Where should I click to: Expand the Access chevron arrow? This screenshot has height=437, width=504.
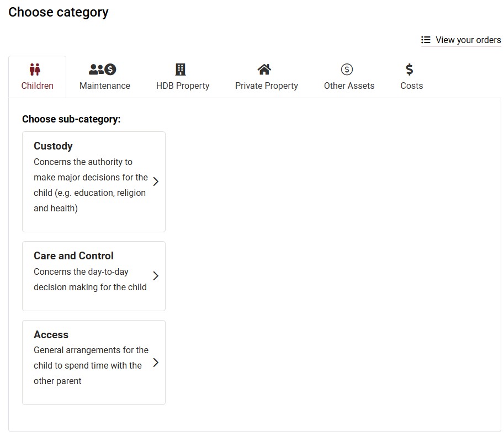coord(156,363)
